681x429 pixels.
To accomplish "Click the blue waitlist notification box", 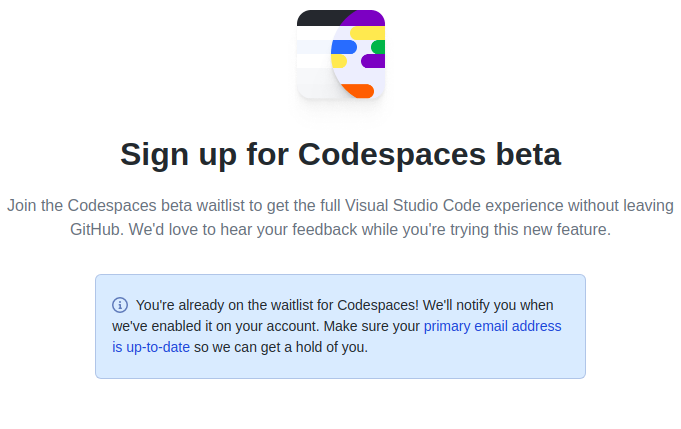I will 340,327.
